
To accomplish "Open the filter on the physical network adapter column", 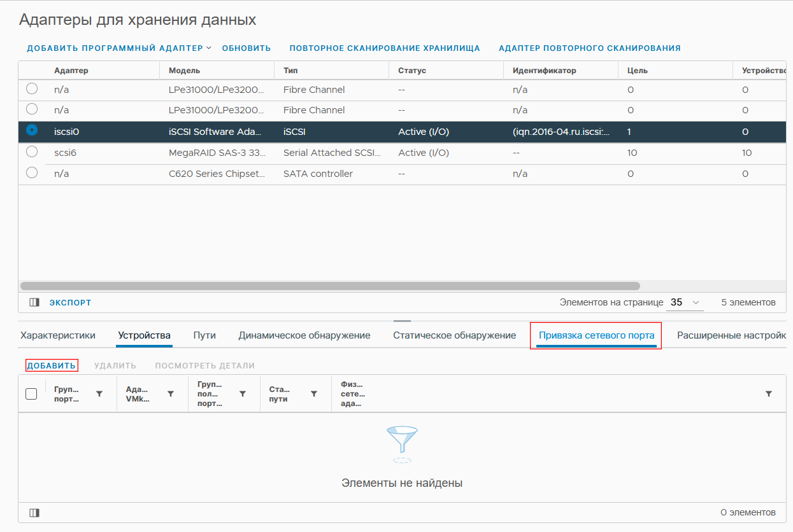I will (768, 394).
